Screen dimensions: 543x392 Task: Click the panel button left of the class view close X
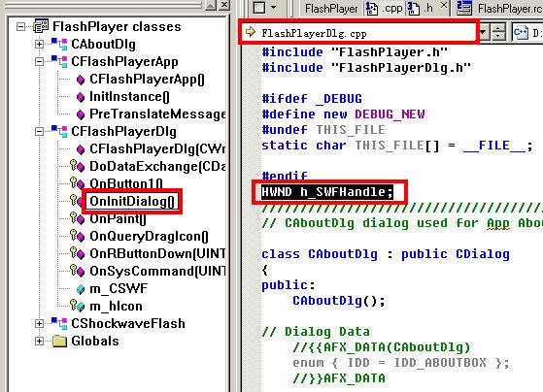pyautogui.click(x=211, y=5)
